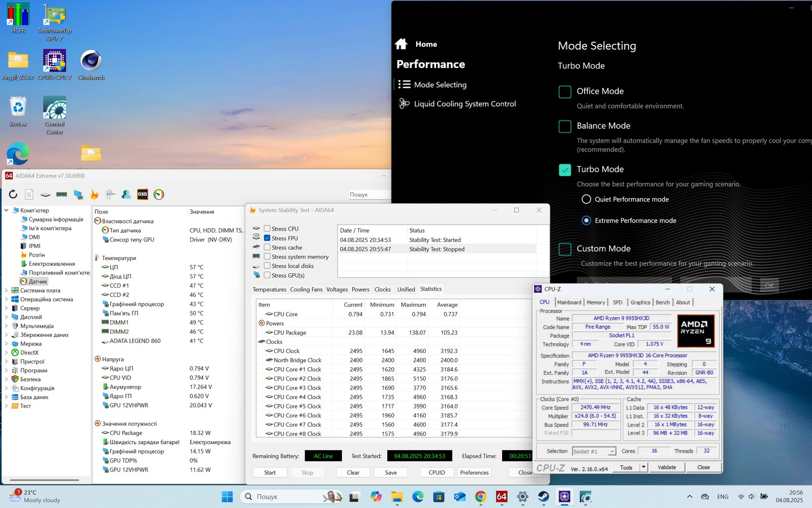
Task: Open the Mainboard tab in CPU-Z
Action: (569, 302)
